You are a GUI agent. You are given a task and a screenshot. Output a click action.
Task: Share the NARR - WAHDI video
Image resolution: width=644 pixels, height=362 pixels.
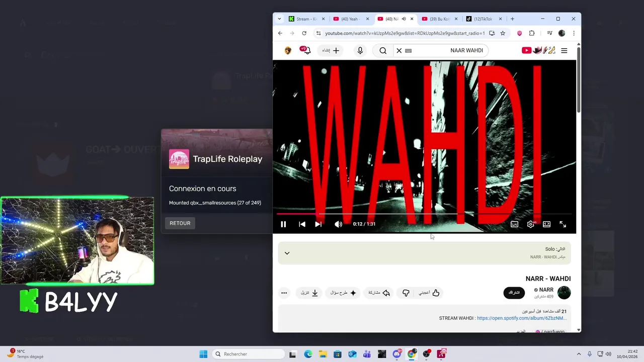coord(379,293)
